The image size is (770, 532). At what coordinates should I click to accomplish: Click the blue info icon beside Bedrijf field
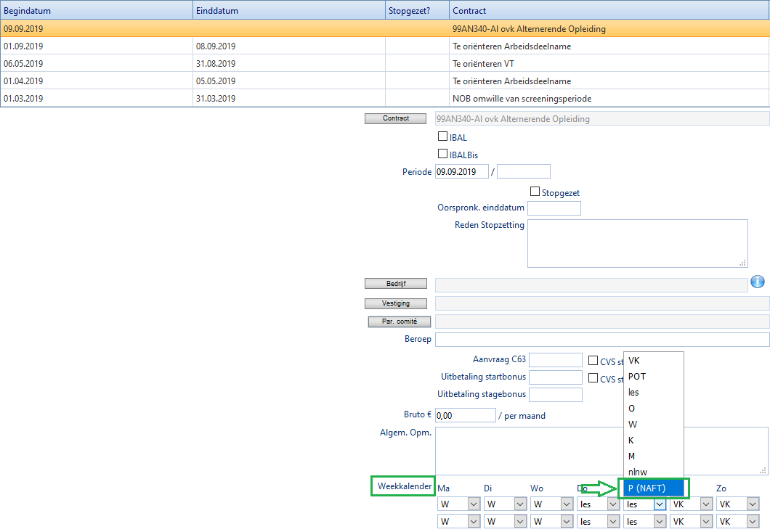coord(758,282)
